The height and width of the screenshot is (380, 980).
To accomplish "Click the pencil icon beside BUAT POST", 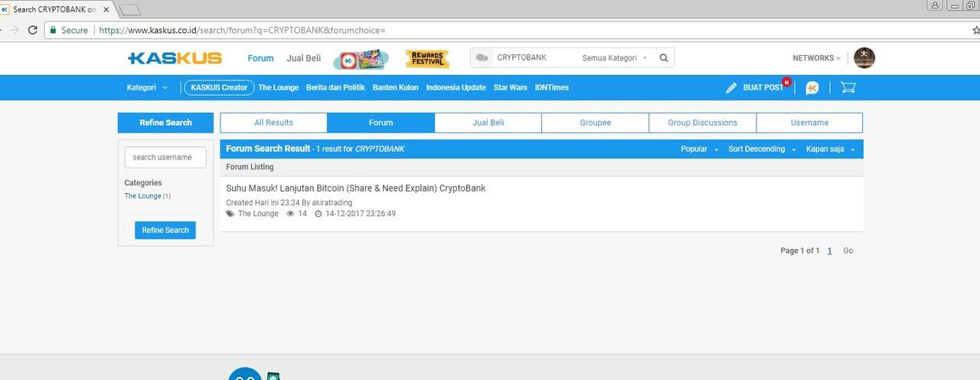I will coord(731,88).
